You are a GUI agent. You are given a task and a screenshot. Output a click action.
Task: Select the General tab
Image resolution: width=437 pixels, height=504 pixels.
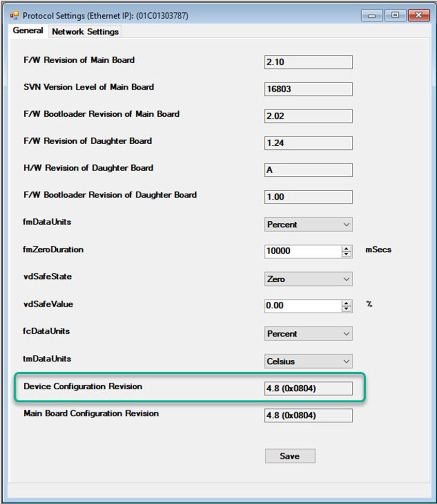(28, 31)
